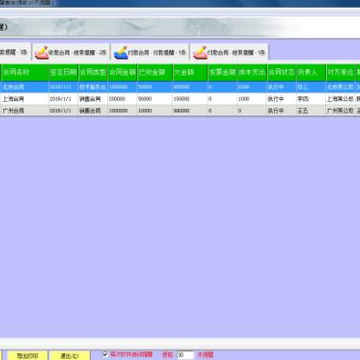The height and width of the screenshot is (360, 360).
Task: Click 执行中 status in 北京合同 row
Action: click(x=281, y=87)
